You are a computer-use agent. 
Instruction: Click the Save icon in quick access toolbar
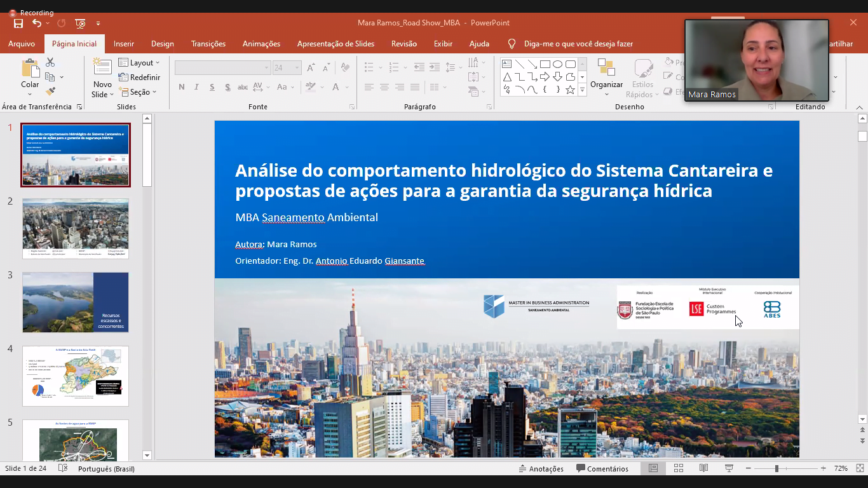click(18, 24)
